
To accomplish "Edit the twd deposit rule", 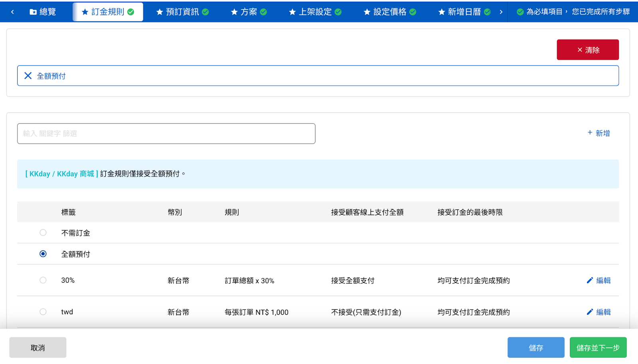I will (x=599, y=312).
